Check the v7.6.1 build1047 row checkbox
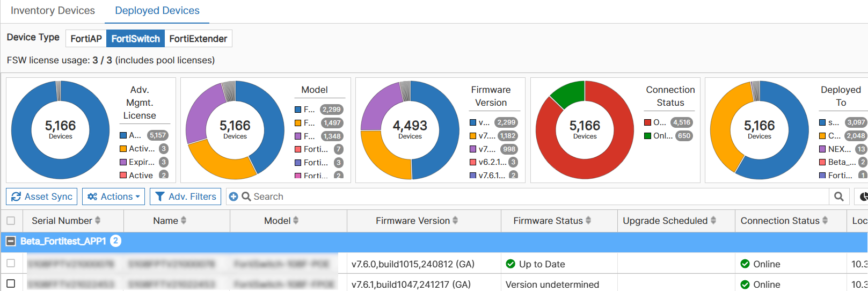This screenshot has height=291, width=868. click(11, 283)
